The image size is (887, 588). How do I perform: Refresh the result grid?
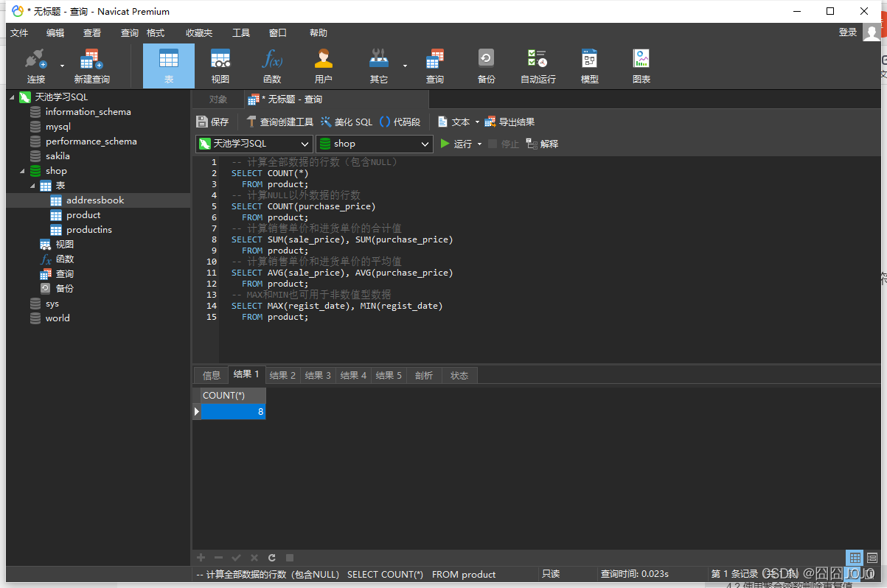click(272, 558)
